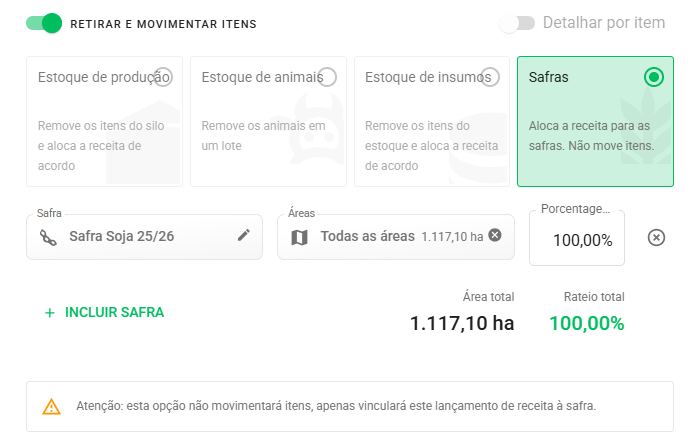Select the 'Estoque de produção' radio button
The height and width of the screenshot is (447, 695).
pyautogui.click(x=163, y=77)
